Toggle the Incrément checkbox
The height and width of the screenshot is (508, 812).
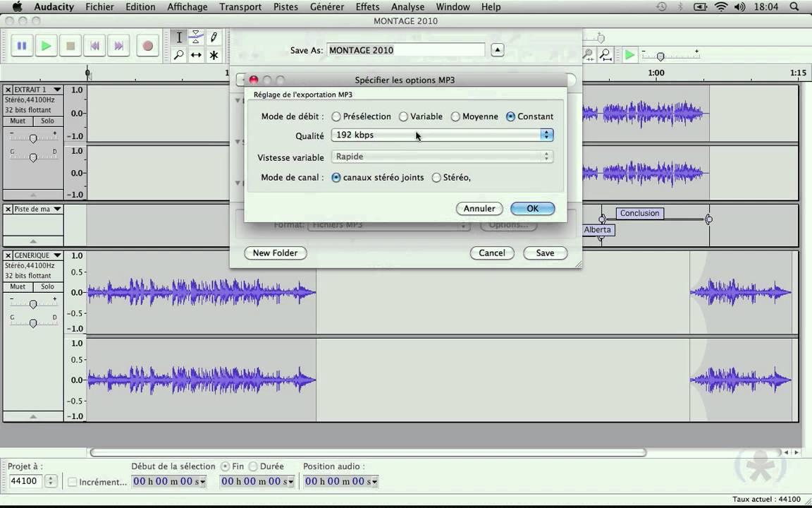tap(73, 482)
